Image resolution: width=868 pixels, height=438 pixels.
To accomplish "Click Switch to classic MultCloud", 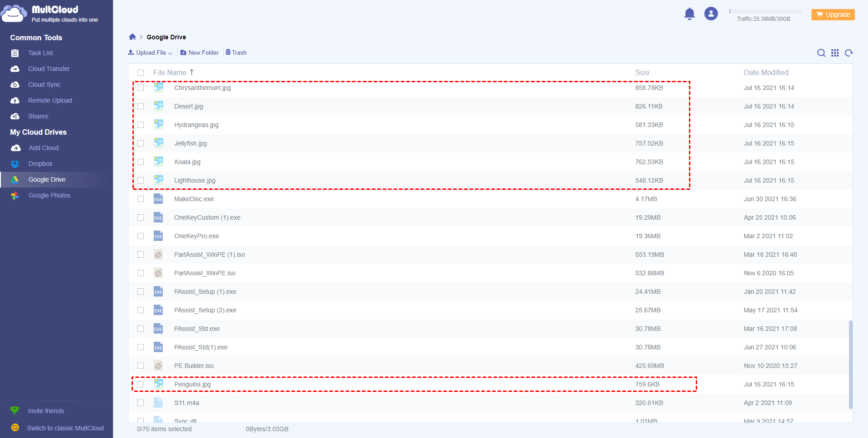I will pyautogui.click(x=66, y=428).
